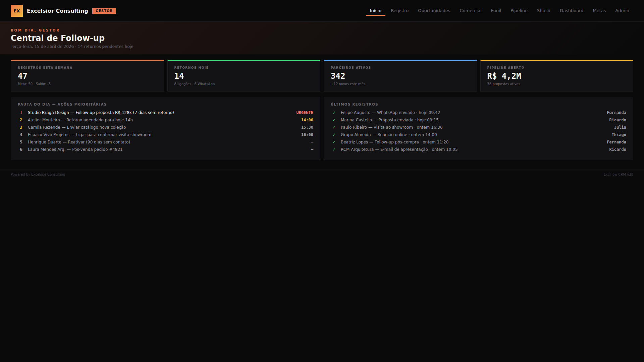This screenshot has width=644, height=362.
Task: Click checkmark beside Marina Castello entry
Action: (x=334, y=120)
